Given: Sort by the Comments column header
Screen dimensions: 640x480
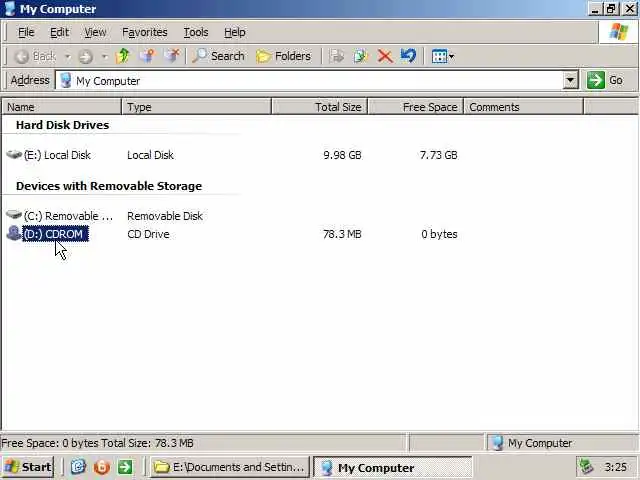Looking at the screenshot, I should pos(523,107).
